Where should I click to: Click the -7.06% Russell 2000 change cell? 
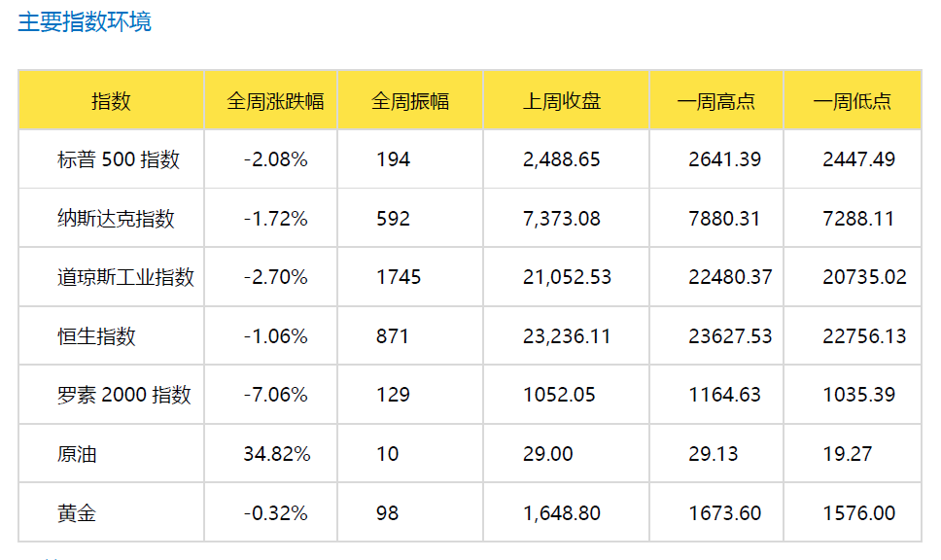[275, 395]
